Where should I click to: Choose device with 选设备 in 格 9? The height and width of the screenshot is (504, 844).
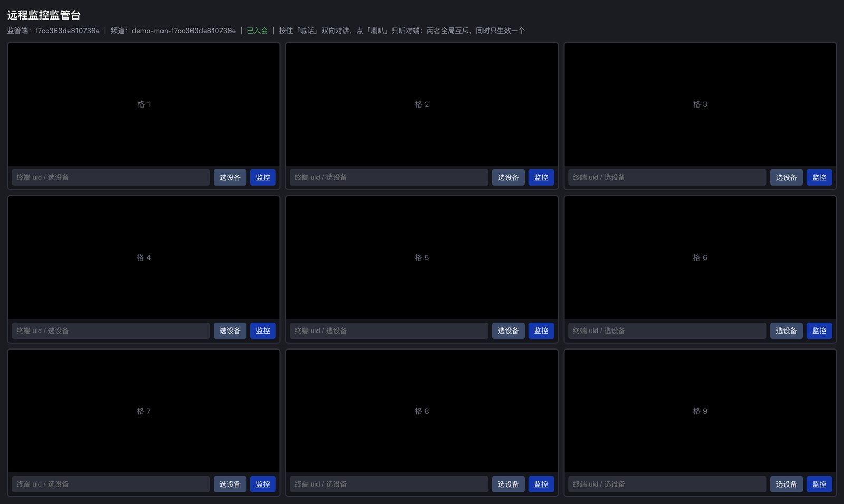(787, 484)
